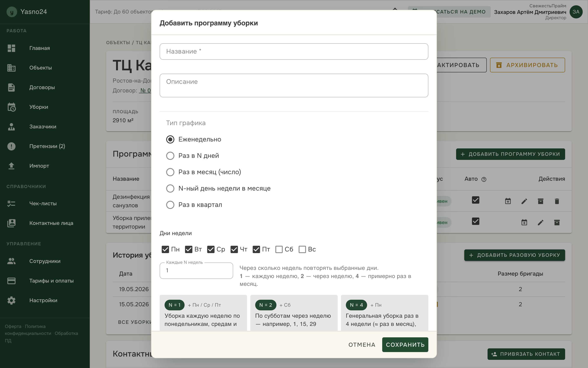Click the Сохранить button
Image resolution: width=588 pixels, height=368 pixels.
405,345
